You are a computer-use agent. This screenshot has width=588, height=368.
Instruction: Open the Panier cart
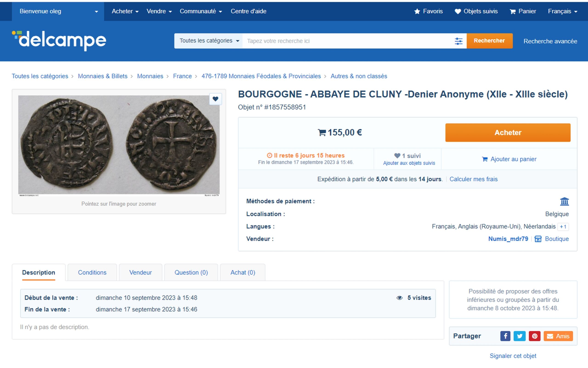523,11
